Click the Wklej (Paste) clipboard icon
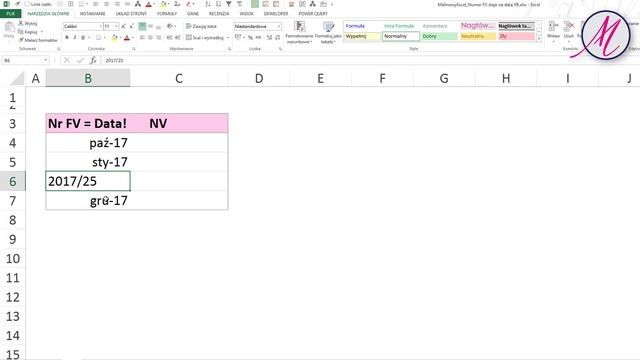The image size is (640, 360). pyautogui.click(x=9, y=28)
